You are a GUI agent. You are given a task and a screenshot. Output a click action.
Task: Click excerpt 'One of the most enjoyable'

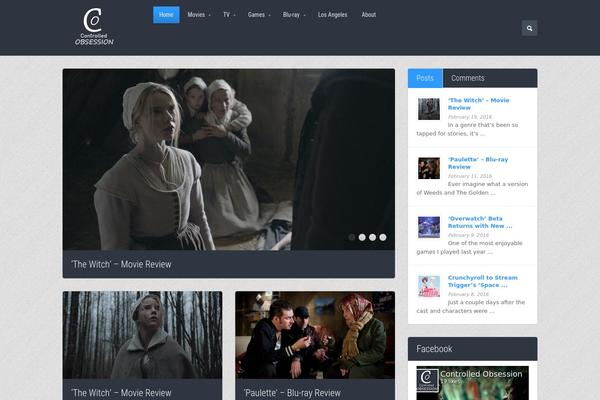point(485,243)
